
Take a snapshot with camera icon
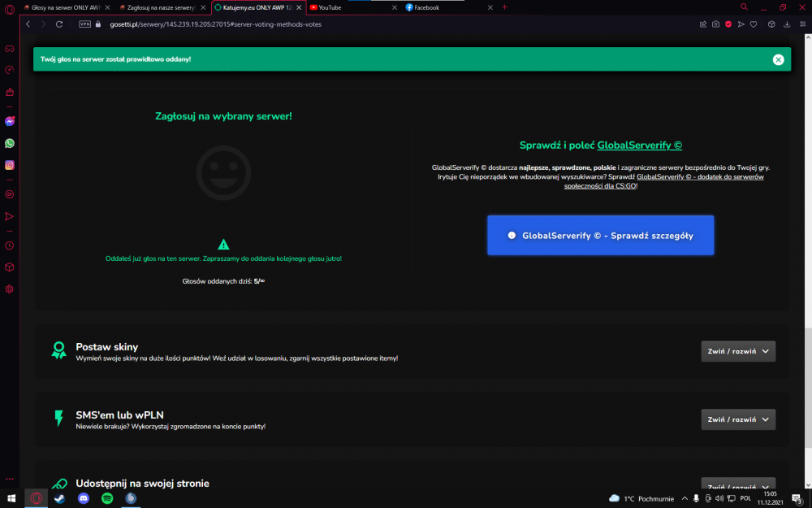coord(715,24)
